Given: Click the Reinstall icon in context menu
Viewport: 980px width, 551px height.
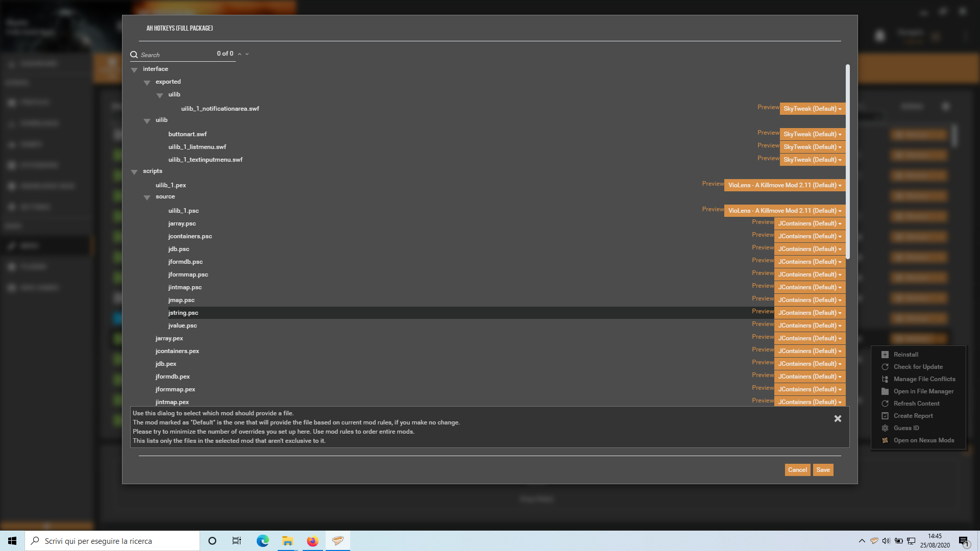Looking at the screenshot, I should click(885, 355).
